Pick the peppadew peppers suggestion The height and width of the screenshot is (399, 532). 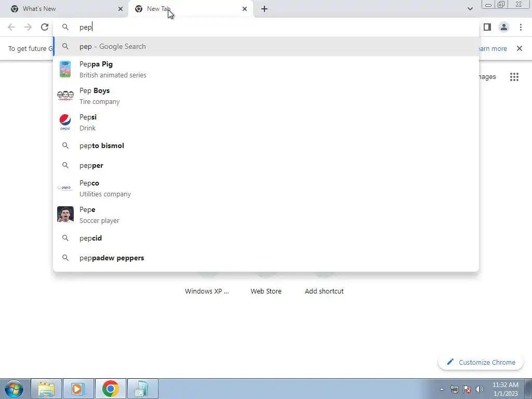pyautogui.click(x=266, y=258)
